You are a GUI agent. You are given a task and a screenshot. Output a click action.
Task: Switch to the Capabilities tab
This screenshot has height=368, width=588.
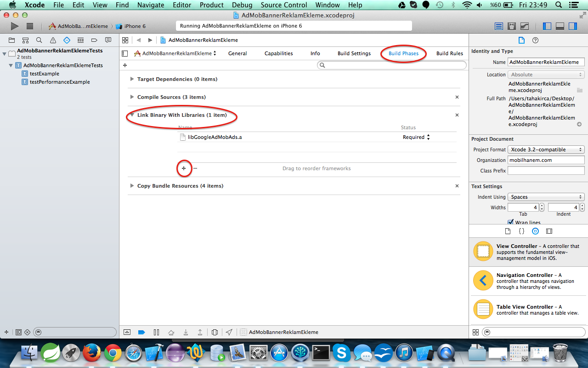[278, 53]
